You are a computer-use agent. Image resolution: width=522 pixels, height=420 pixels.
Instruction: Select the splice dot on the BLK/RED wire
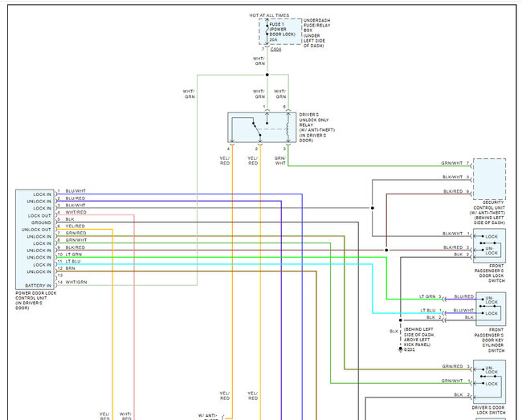click(386, 250)
